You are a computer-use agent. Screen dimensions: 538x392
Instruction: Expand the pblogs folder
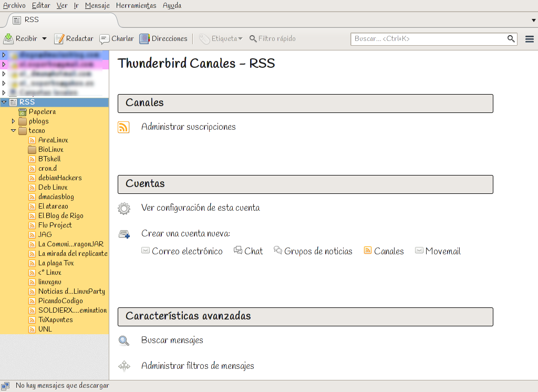13,121
